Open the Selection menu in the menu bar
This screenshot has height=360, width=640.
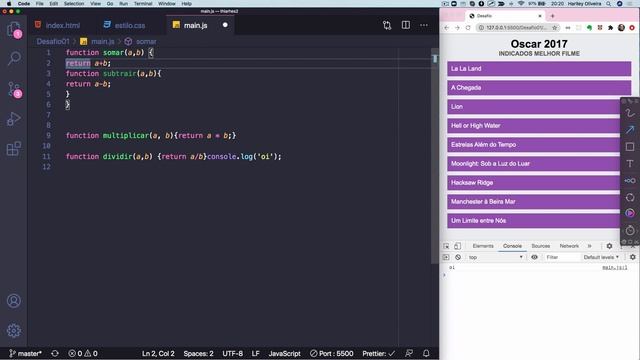point(74,4)
